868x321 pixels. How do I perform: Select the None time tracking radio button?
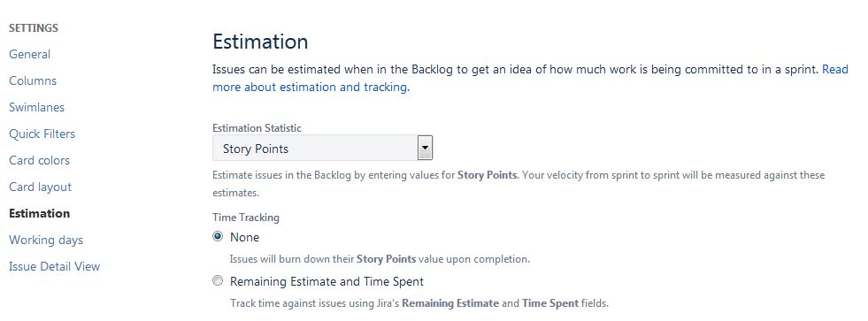pos(219,237)
